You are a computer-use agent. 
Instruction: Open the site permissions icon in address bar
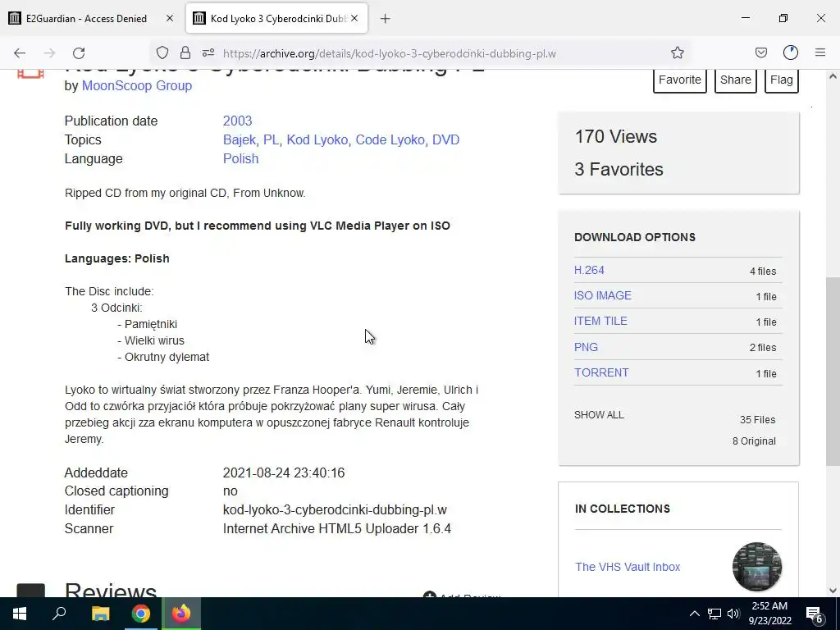click(x=208, y=52)
